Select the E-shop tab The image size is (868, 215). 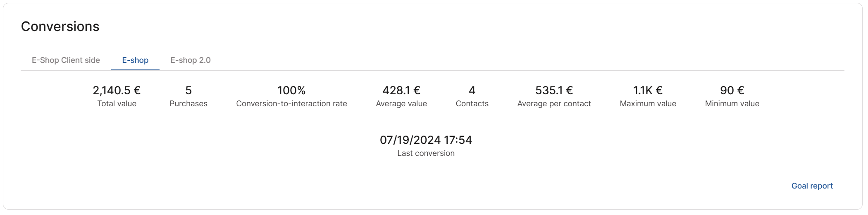click(x=135, y=60)
